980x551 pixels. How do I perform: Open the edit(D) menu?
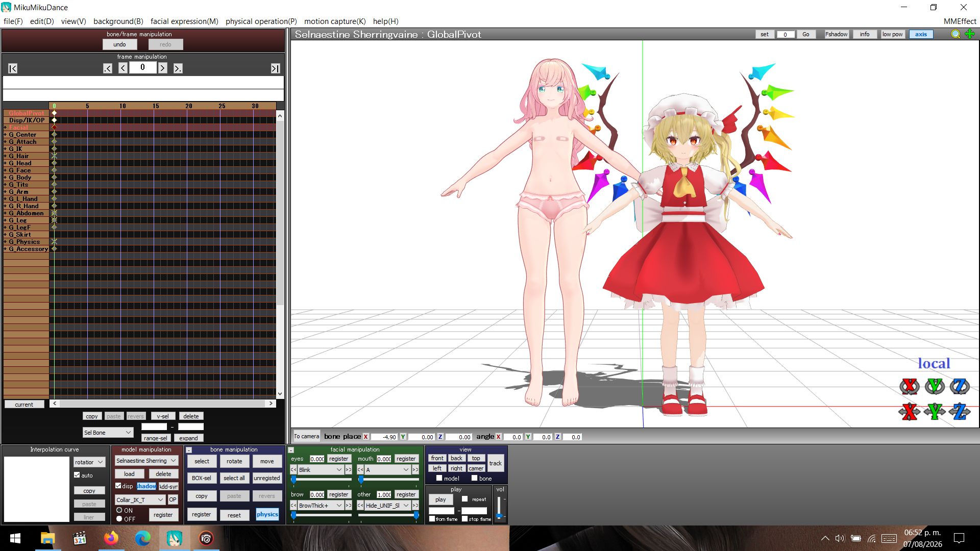point(42,21)
